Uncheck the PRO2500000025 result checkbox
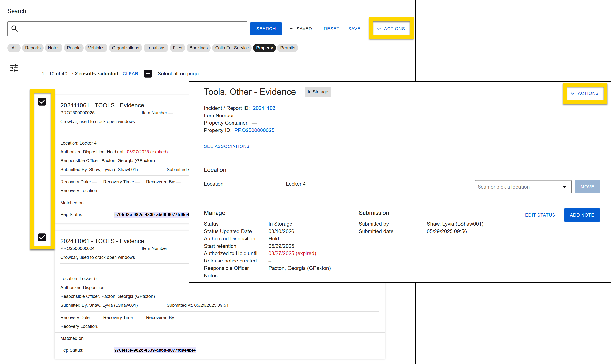Viewport: 611px width, 364px height. (42, 102)
